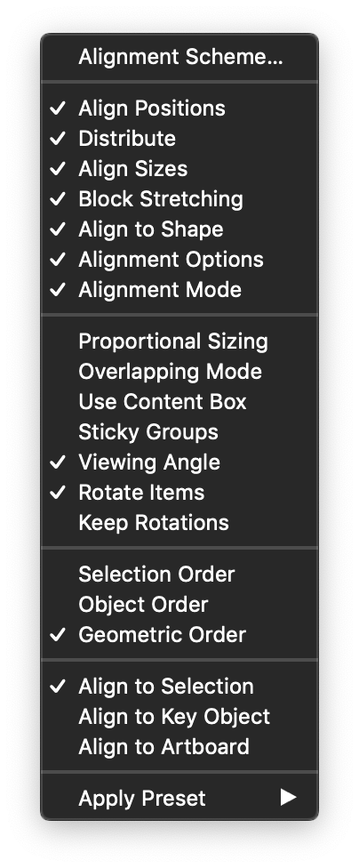Turn on Overlapping Mode
The image size is (359, 868).
(x=179, y=372)
